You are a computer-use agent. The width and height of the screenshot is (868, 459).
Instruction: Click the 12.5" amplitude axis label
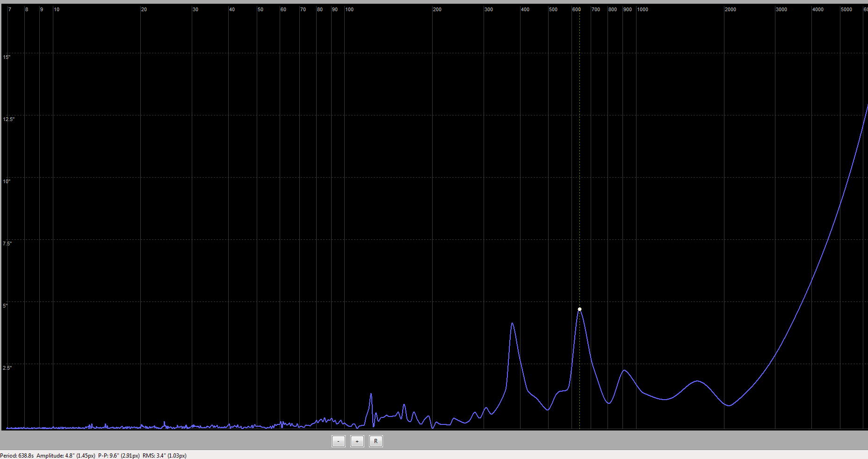click(9, 119)
